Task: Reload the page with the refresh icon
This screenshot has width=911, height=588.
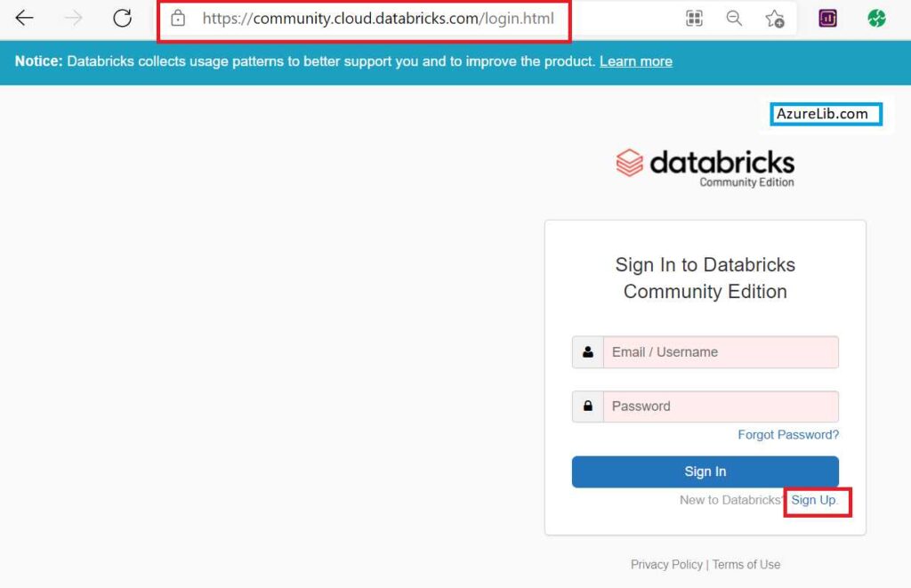Action: (122, 18)
